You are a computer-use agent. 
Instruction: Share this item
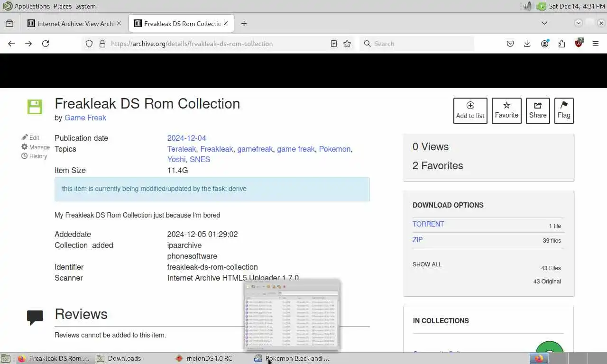tap(538, 111)
